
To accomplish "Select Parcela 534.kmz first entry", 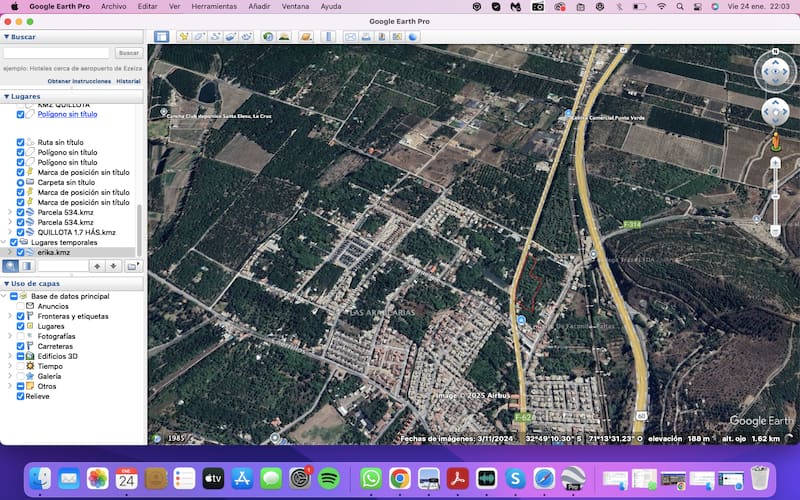I will pos(65,212).
